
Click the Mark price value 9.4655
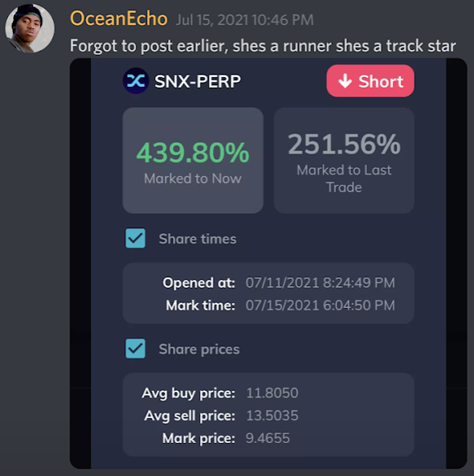click(x=268, y=438)
